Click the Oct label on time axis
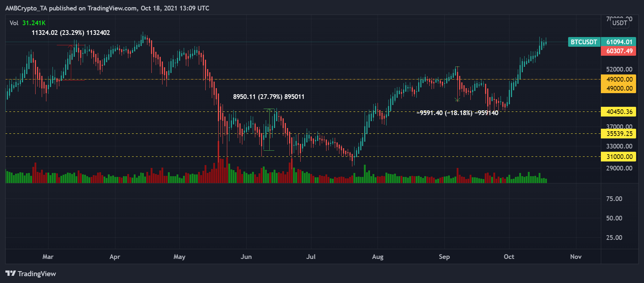Viewport: 644px width, 283px height. click(509, 257)
